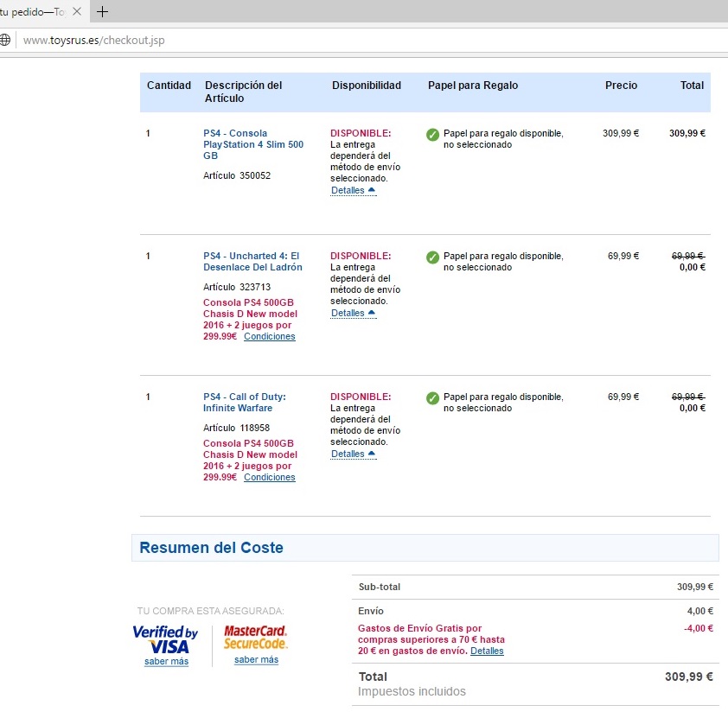Open Condiciones link under Uncharted 4 promotion
Image resolution: width=728 pixels, height=718 pixels.
269,337
